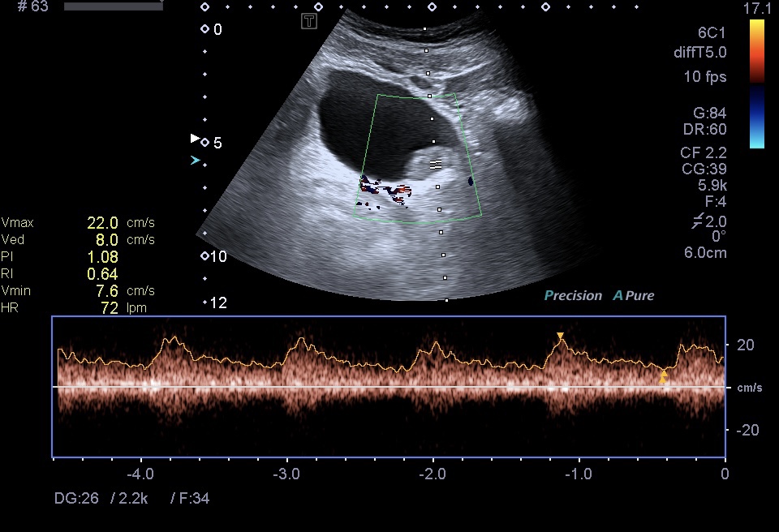Click the diffT5.0 harmonic setting
Image resolution: width=779 pixels, height=532 pixels.
pos(699,53)
